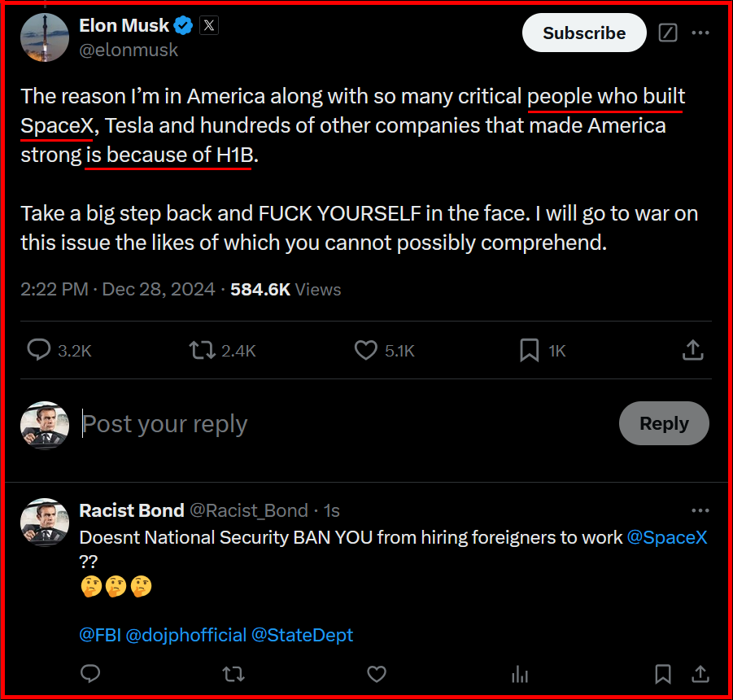Open the three-dot menu on Racist Bond's reply
The image size is (733, 700).
point(700,510)
